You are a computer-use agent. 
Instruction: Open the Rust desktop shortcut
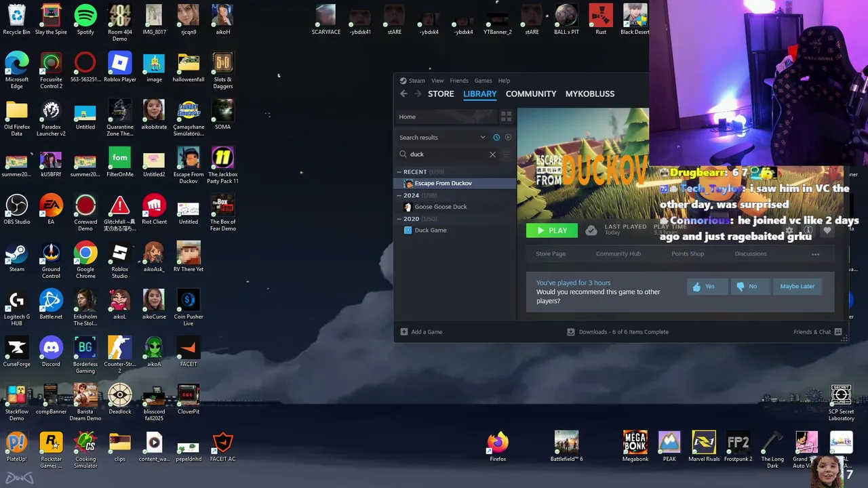click(x=601, y=19)
